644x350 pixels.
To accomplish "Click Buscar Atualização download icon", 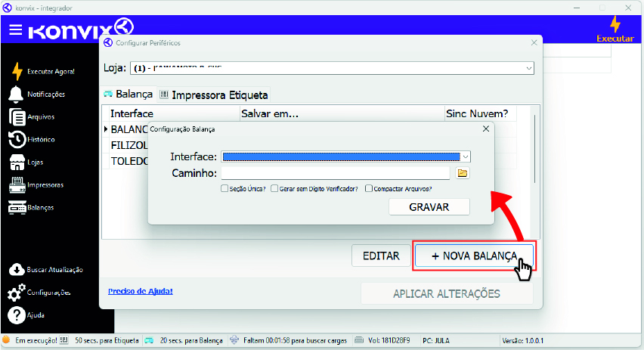I will 17,270.
